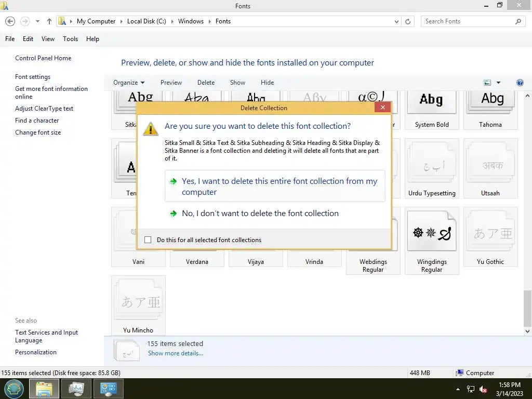The width and height of the screenshot is (532, 399).
Task: Click the change view icon
Action: click(x=487, y=83)
